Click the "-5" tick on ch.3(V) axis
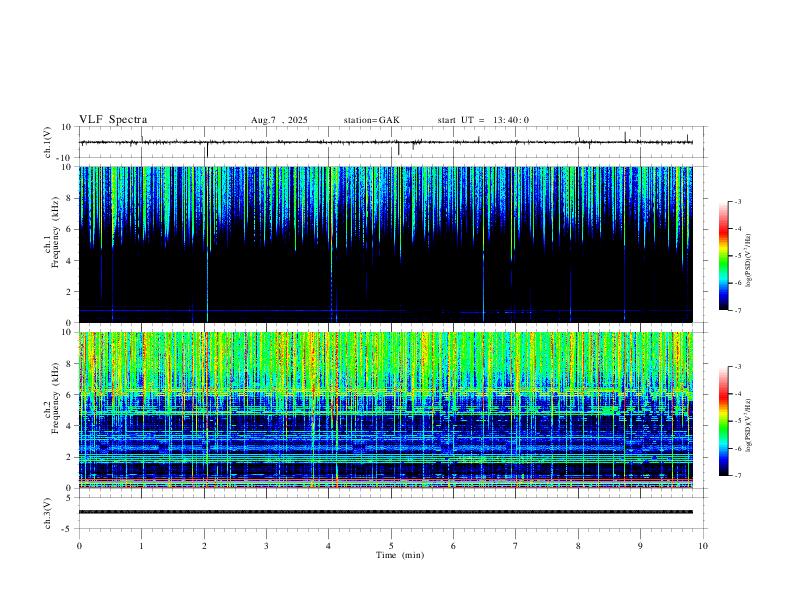Screen dimensions: 792x612 (x=68, y=529)
